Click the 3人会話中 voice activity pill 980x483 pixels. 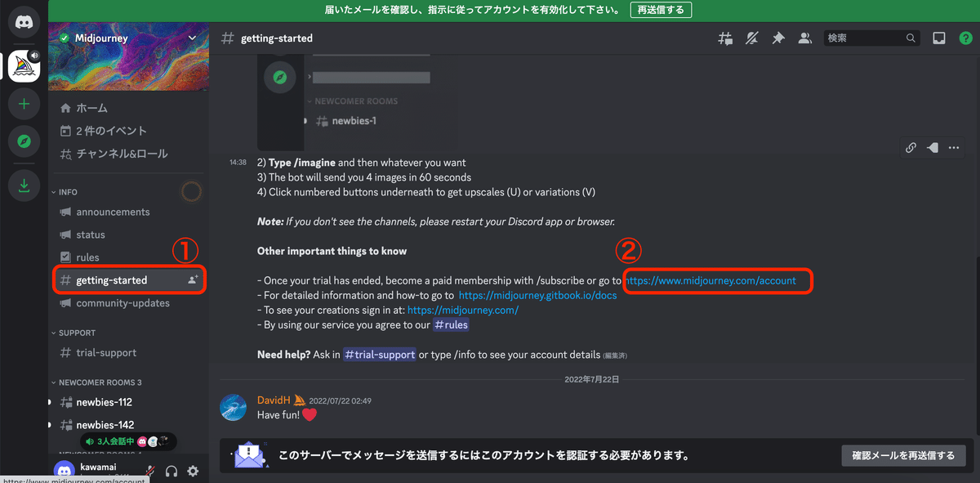point(127,441)
